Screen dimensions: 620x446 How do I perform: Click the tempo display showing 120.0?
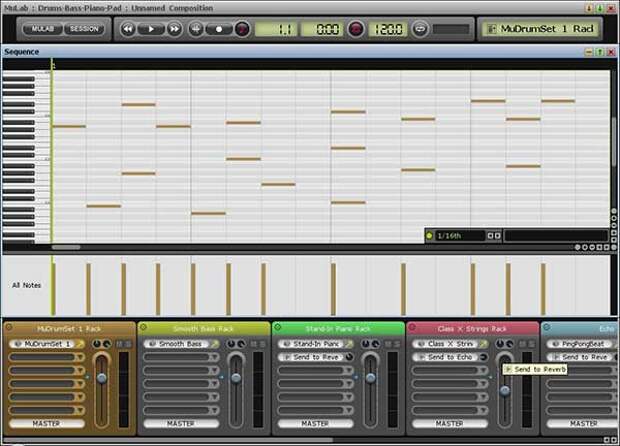point(388,29)
